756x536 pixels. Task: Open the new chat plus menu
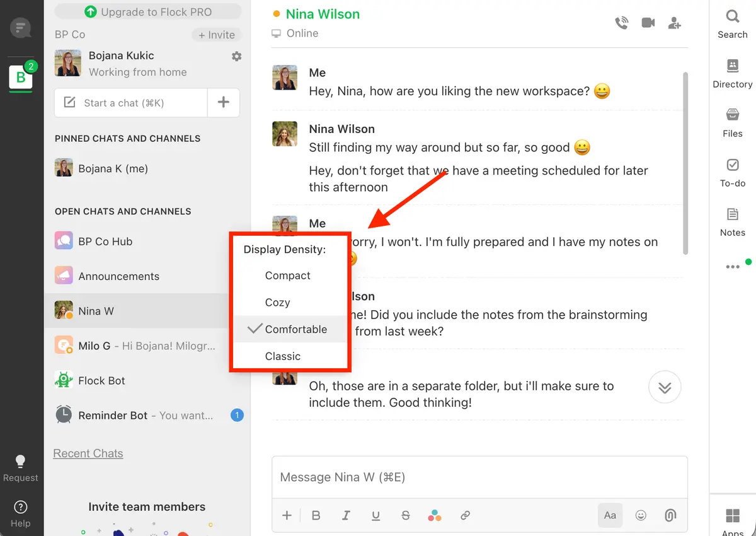(x=224, y=102)
